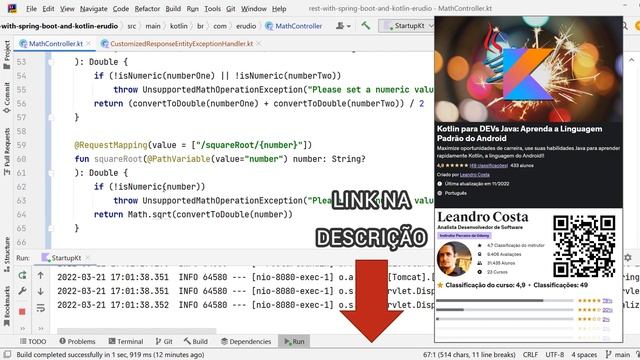Open the Problems tool window
The image size is (640, 360).
click(x=77, y=341)
